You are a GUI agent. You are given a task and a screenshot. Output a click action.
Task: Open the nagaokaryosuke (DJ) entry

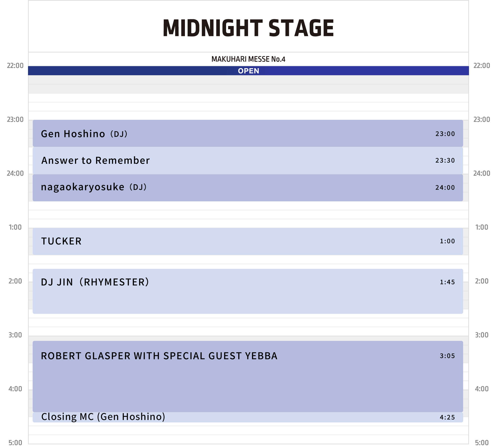pyautogui.click(x=248, y=187)
